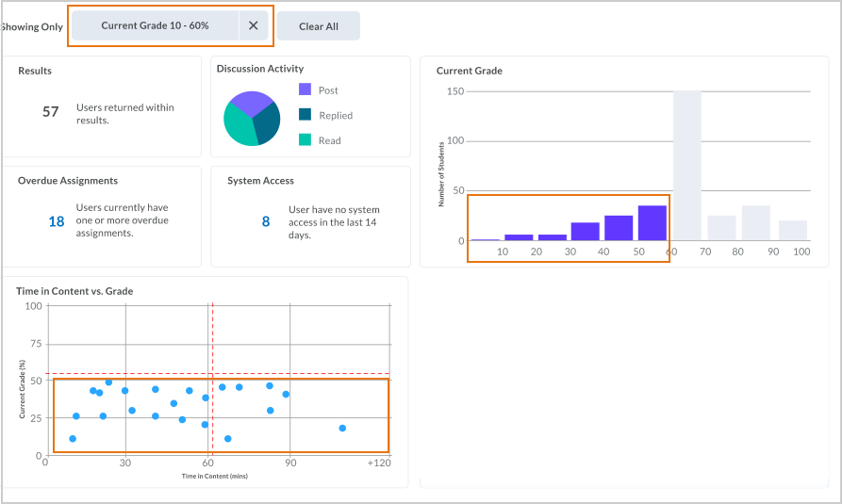Screen dimensions: 843x504
Task: Open the 18 overdue assignments count
Action: (x=57, y=221)
